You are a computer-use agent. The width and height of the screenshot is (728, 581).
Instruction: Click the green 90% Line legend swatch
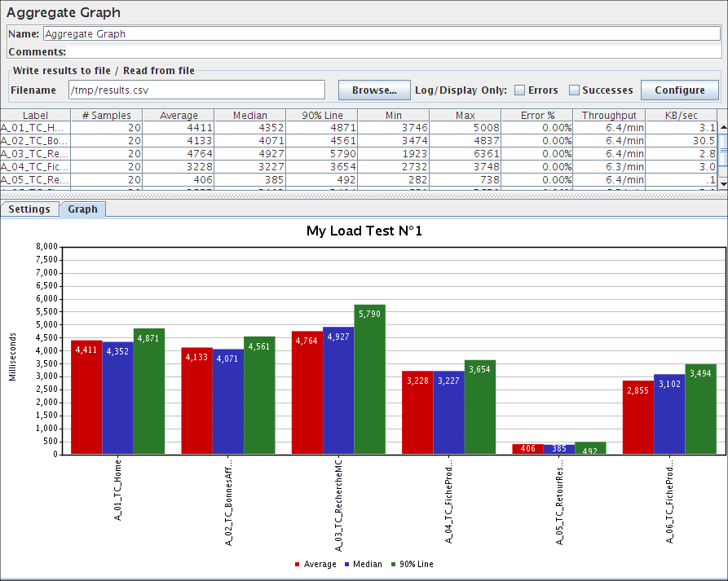[395, 565]
